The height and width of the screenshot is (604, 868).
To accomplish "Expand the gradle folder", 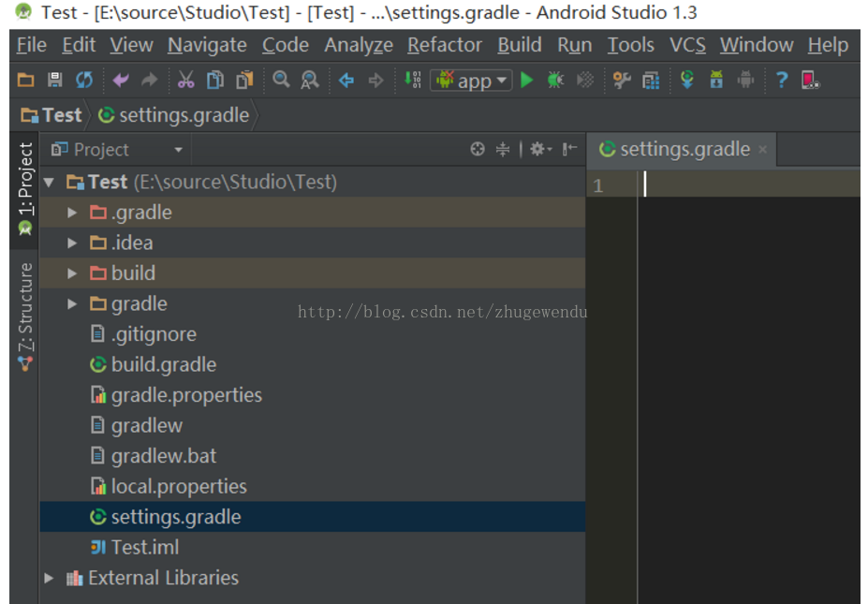I will [x=72, y=304].
